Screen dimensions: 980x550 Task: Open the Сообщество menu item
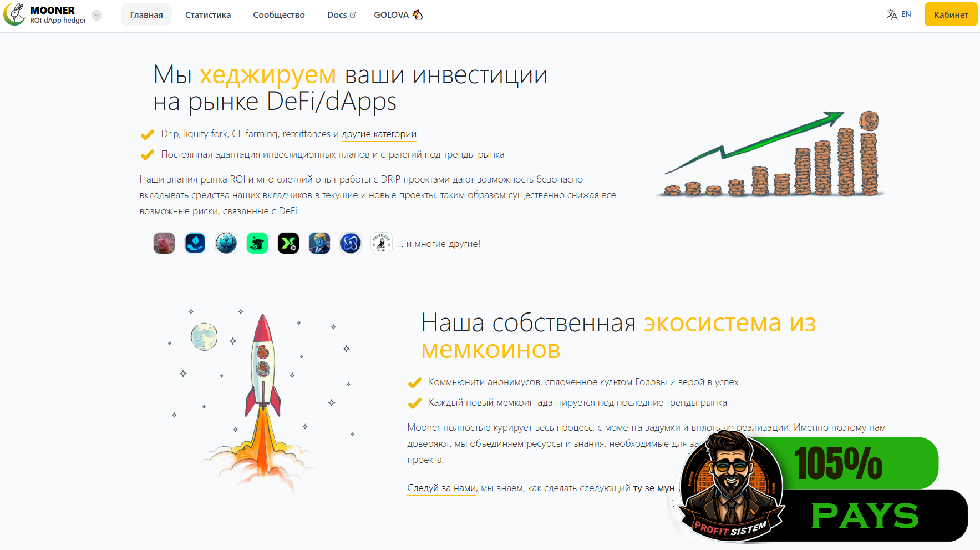coord(278,15)
